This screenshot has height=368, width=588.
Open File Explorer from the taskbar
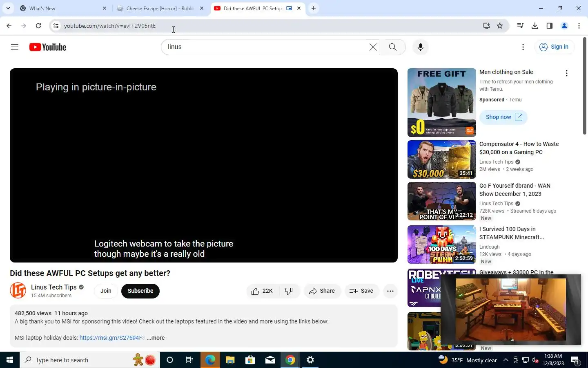[230, 360]
